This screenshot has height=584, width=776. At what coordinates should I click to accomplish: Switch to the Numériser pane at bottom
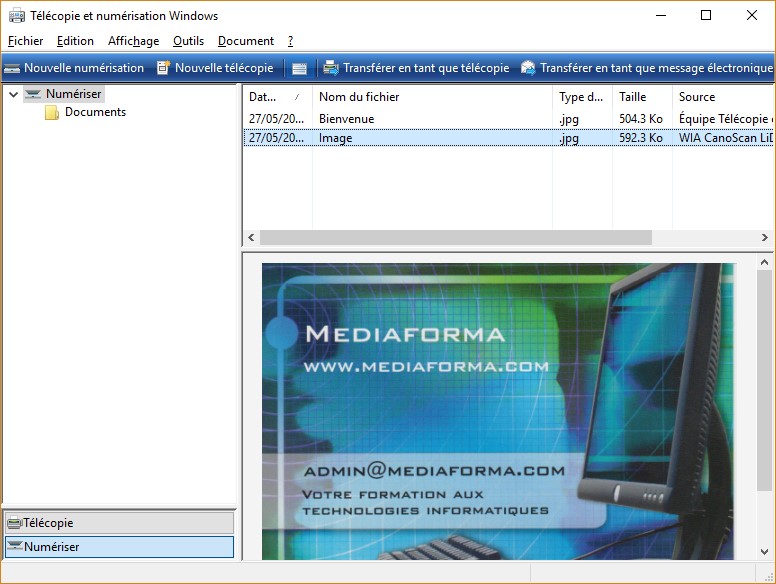pos(118,547)
